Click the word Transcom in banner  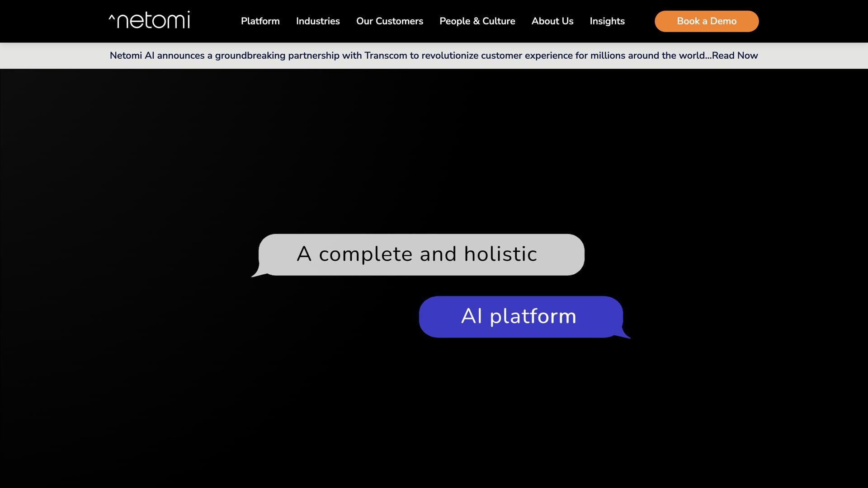[385, 56]
